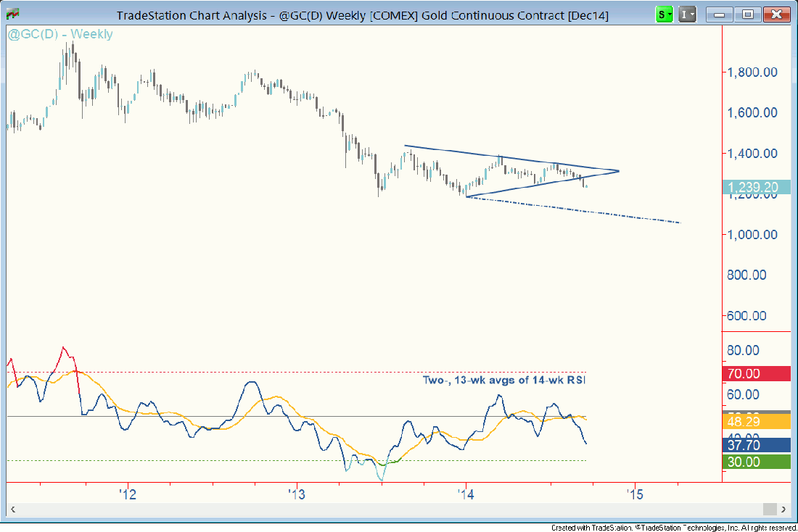Select the 'Two-, 13-wk avgs' text annotation
This screenshot has height=532, width=798.
[x=503, y=380]
